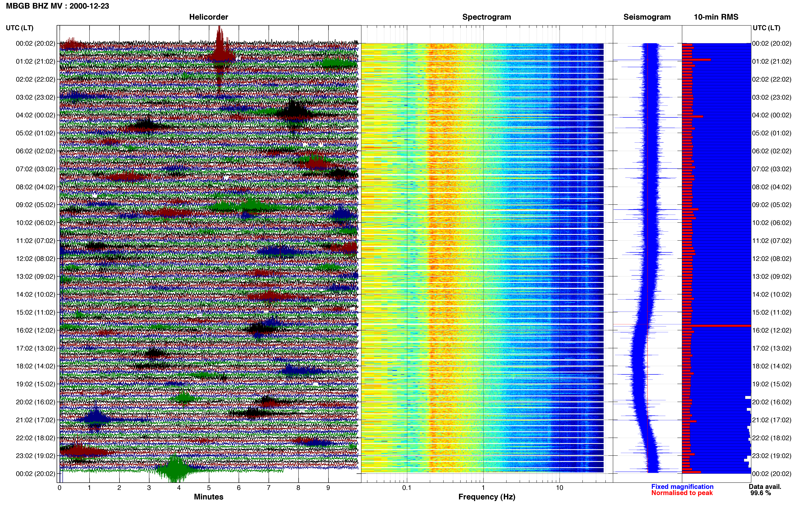This screenshot has width=812, height=508.
Task: Click the left 'UTC (LT)' axis label
Action: coord(19,28)
